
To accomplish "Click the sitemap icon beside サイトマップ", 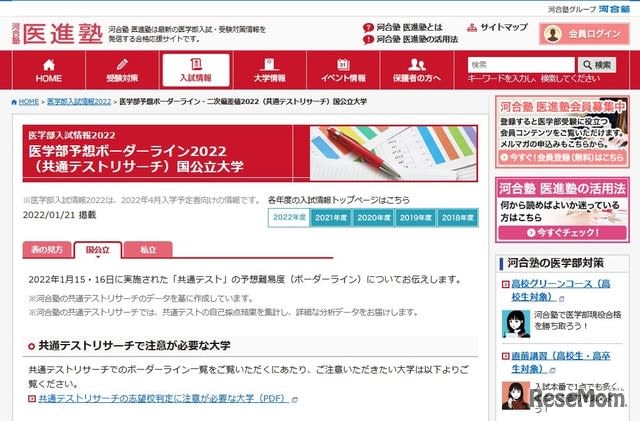I will (472, 28).
